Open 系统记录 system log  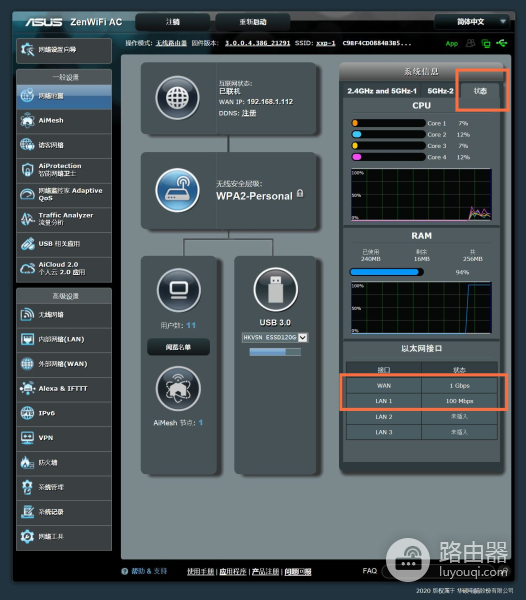[64, 512]
